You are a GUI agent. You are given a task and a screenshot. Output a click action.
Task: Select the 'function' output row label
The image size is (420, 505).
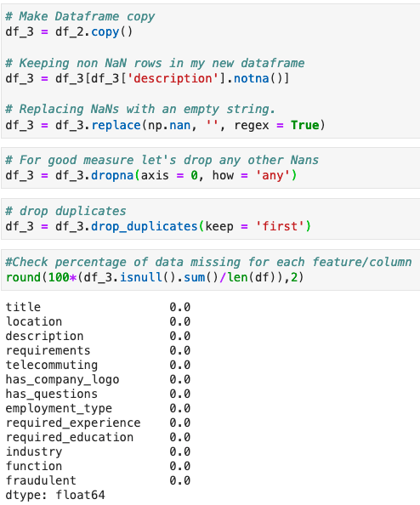point(34,466)
